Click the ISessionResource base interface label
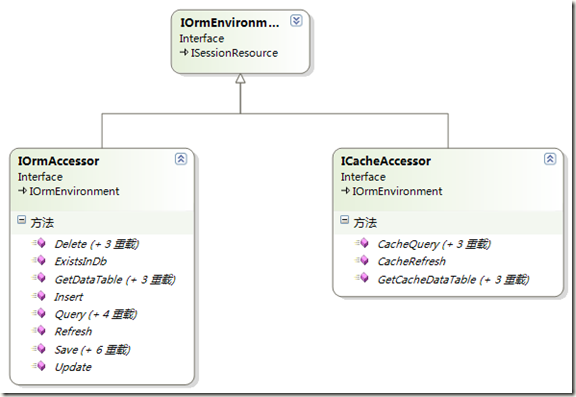Image resolution: width=576 pixels, height=397 pixels. [234, 53]
